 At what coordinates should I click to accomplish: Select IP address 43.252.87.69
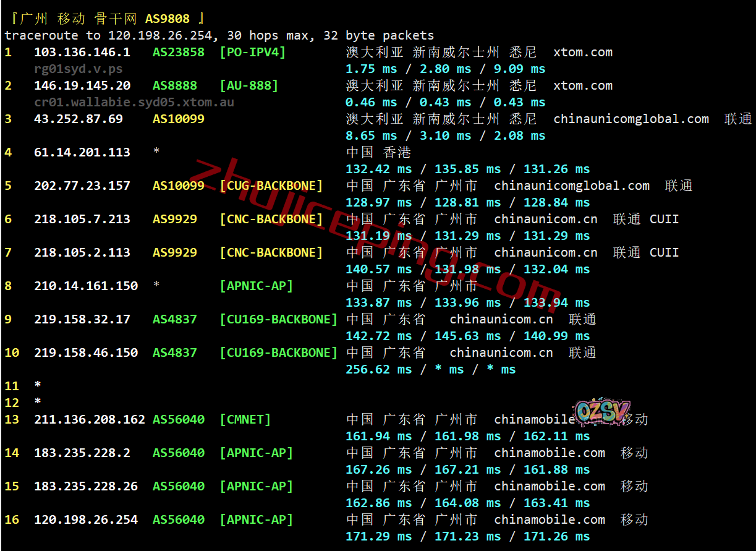click(x=78, y=119)
